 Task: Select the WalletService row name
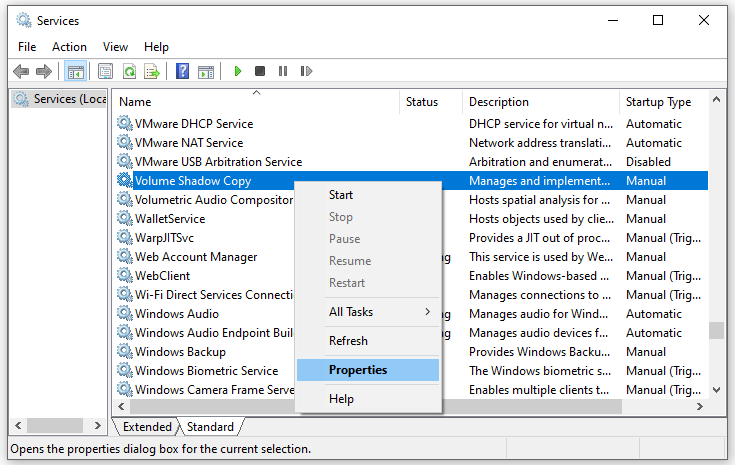point(170,219)
